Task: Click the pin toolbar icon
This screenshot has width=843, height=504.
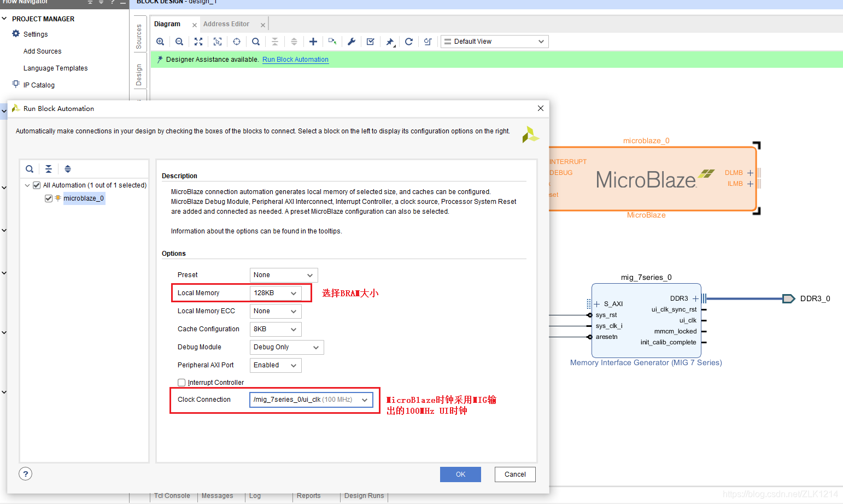Action: click(390, 42)
